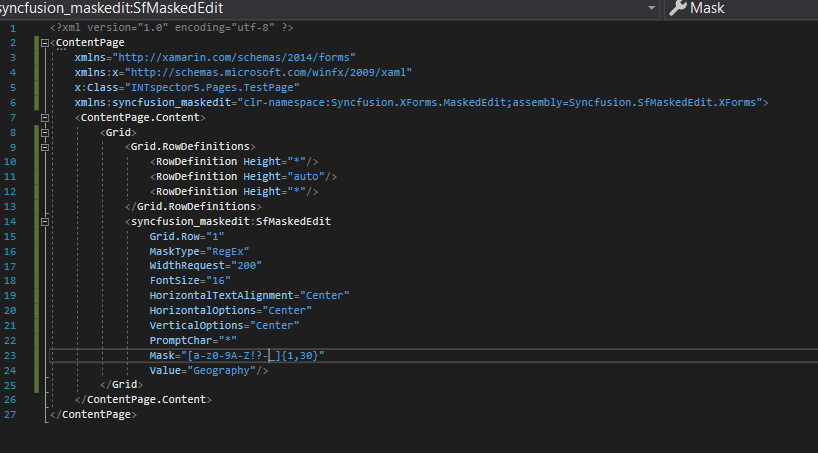Click the xmlns:syncfusion_maskedit attribute name
The width and height of the screenshot is (818, 453).
[x=155, y=102]
